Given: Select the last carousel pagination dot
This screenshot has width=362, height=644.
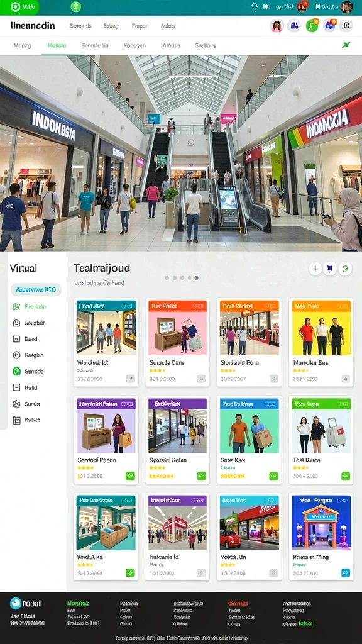Looking at the screenshot, I should coord(197,278).
